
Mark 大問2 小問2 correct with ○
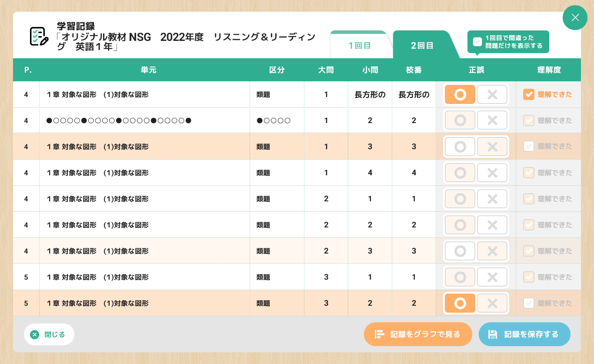point(460,225)
